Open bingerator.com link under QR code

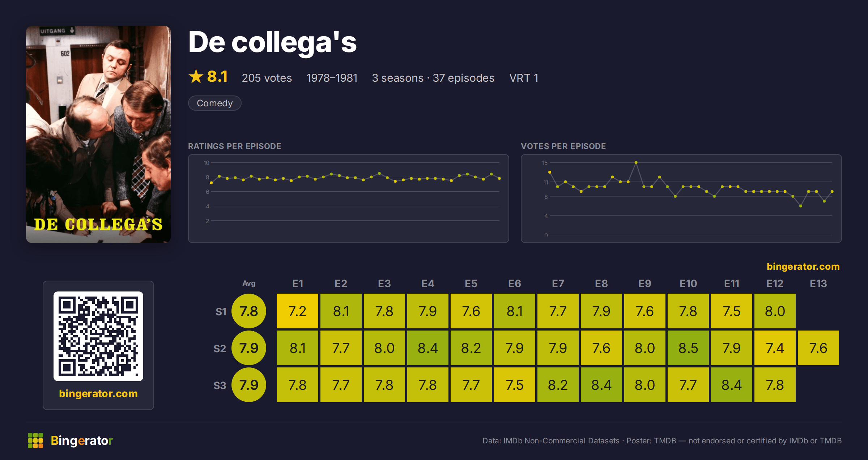[x=98, y=393]
